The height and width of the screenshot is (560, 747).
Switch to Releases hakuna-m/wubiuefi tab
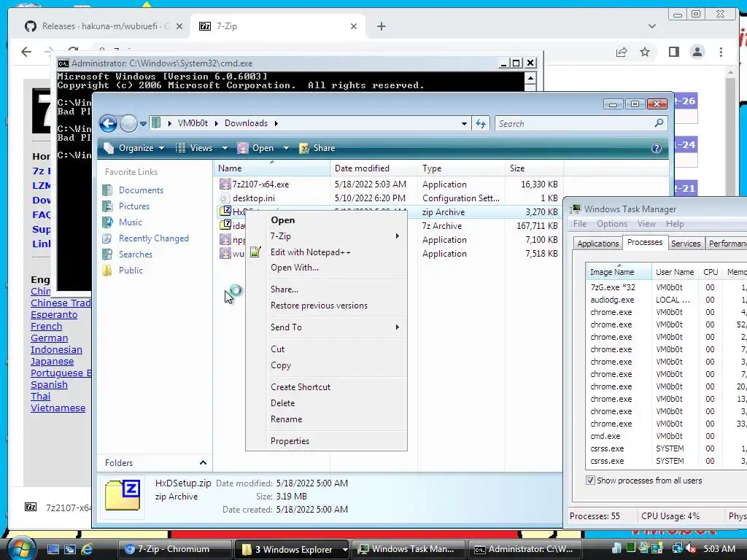point(104,26)
